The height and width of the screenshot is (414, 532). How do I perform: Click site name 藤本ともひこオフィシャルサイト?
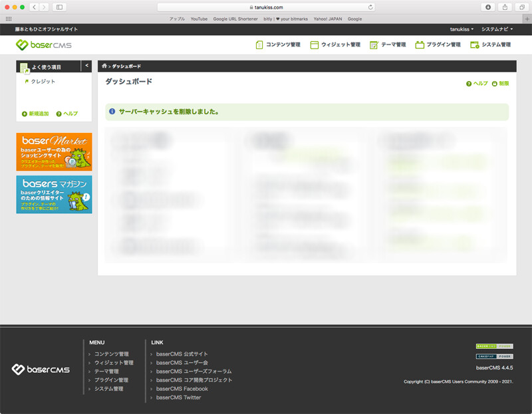46,29
